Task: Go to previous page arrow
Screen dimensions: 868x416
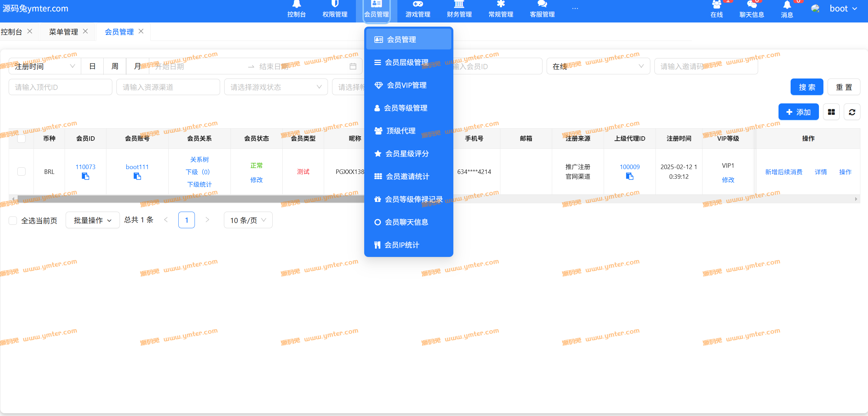Action: tap(166, 220)
